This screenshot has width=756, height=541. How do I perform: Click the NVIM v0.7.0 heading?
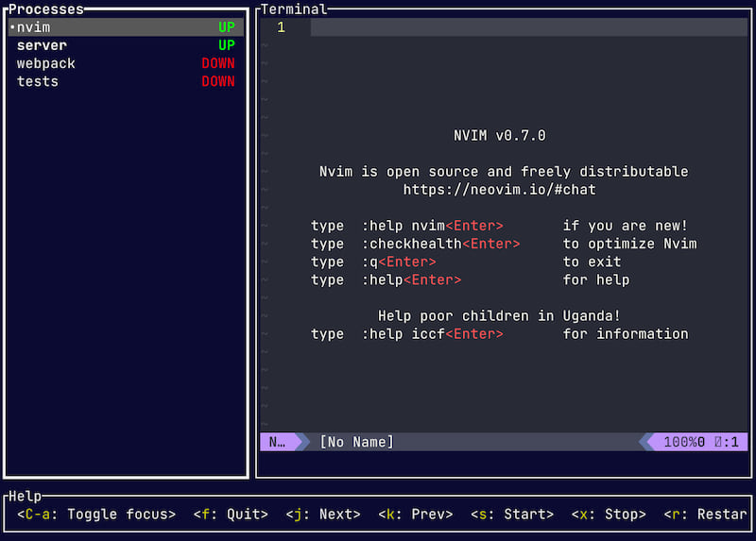click(x=500, y=135)
